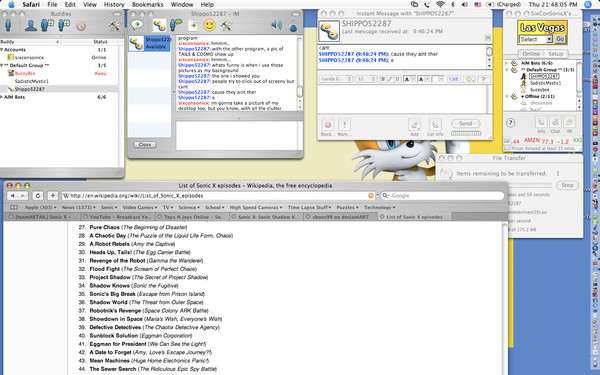Open High Speed Cameras bookmarks folder

coord(256,207)
